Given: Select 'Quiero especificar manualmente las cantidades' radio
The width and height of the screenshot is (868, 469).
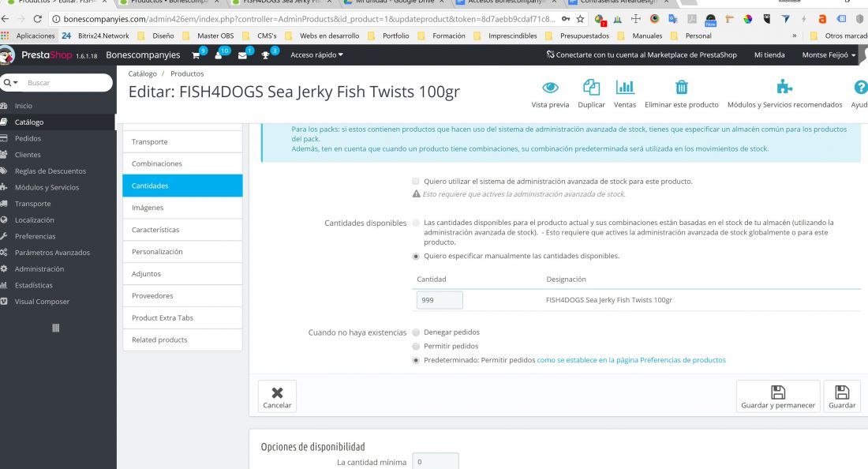Looking at the screenshot, I should click(416, 257).
